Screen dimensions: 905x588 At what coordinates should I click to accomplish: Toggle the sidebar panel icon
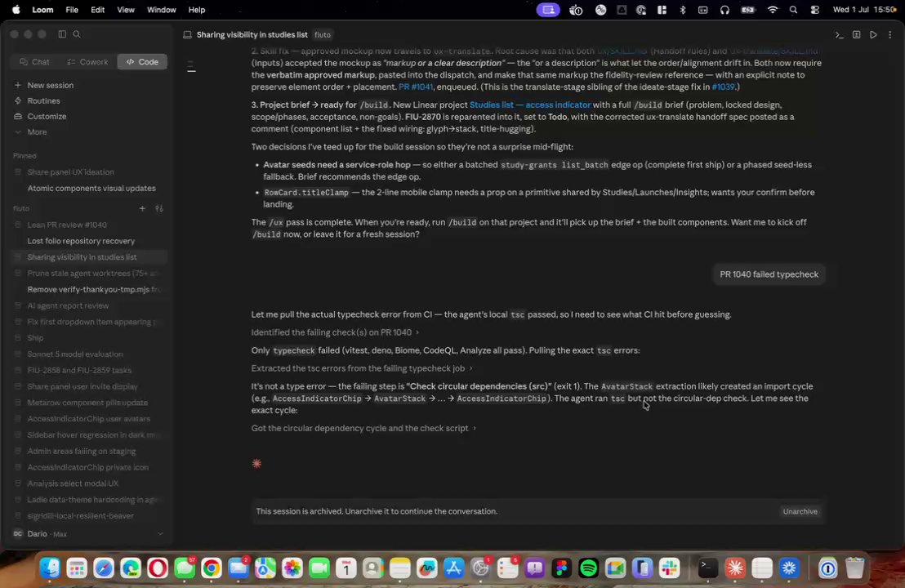[62, 34]
